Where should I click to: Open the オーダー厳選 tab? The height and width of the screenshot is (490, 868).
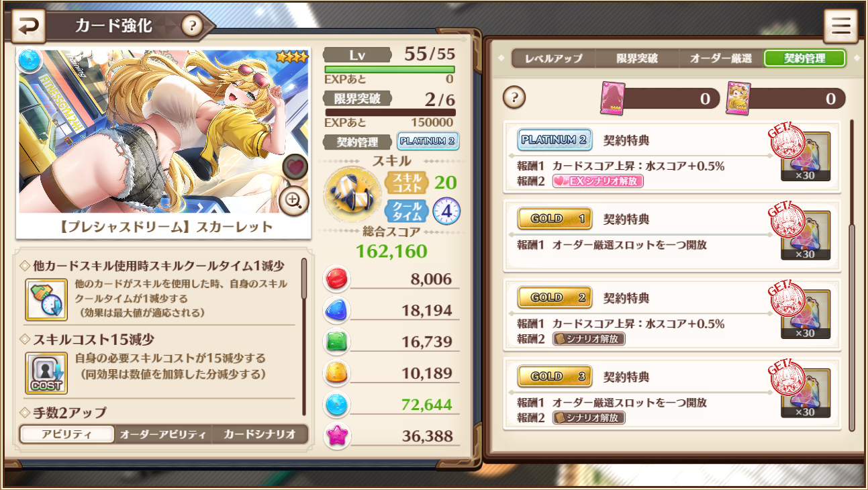tap(721, 58)
